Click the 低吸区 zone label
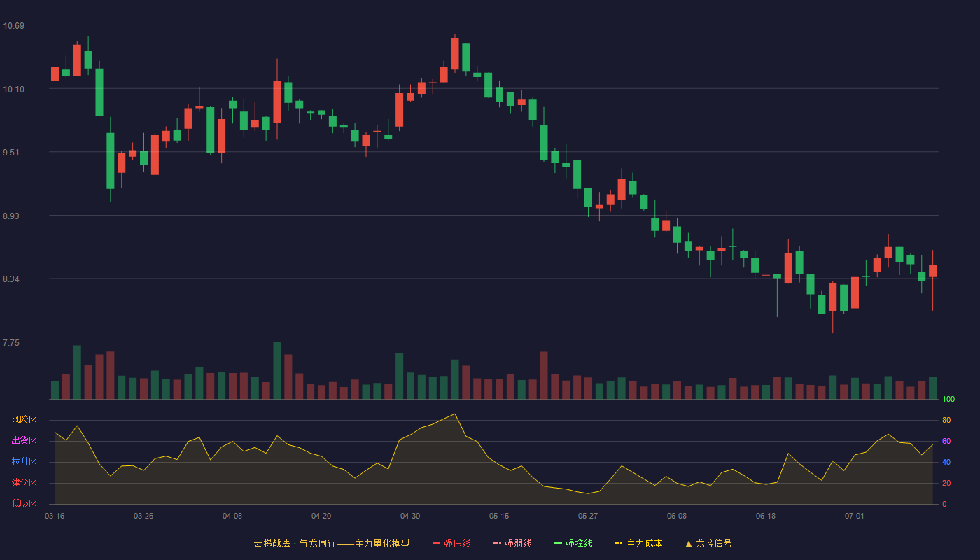The height and width of the screenshot is (560, 980). click(24, 503)
